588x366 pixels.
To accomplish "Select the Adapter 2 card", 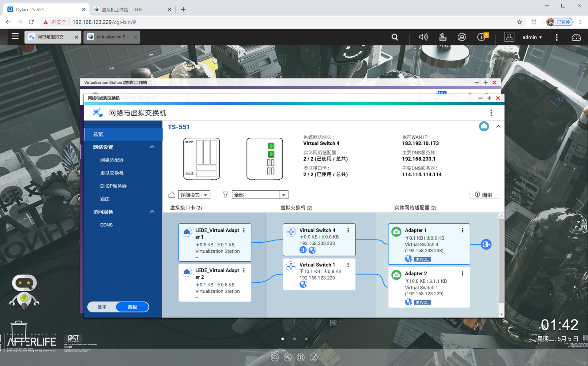I will (x=429, y=287).
